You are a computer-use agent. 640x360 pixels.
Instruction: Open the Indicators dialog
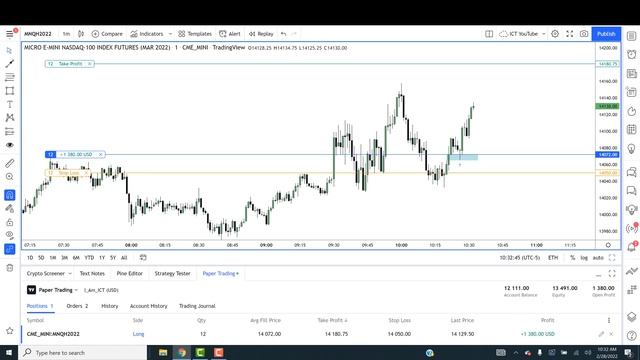(x=147, y=34)
